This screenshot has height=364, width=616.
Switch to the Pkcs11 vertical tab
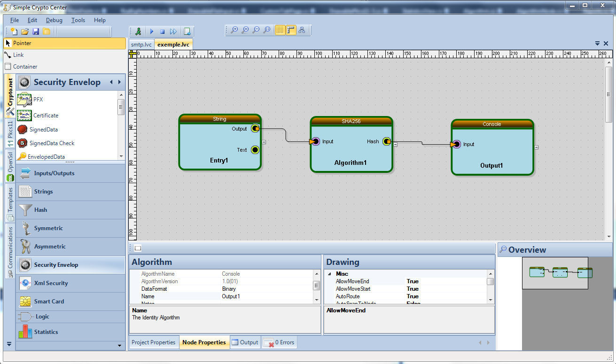[x=10, y=134]
